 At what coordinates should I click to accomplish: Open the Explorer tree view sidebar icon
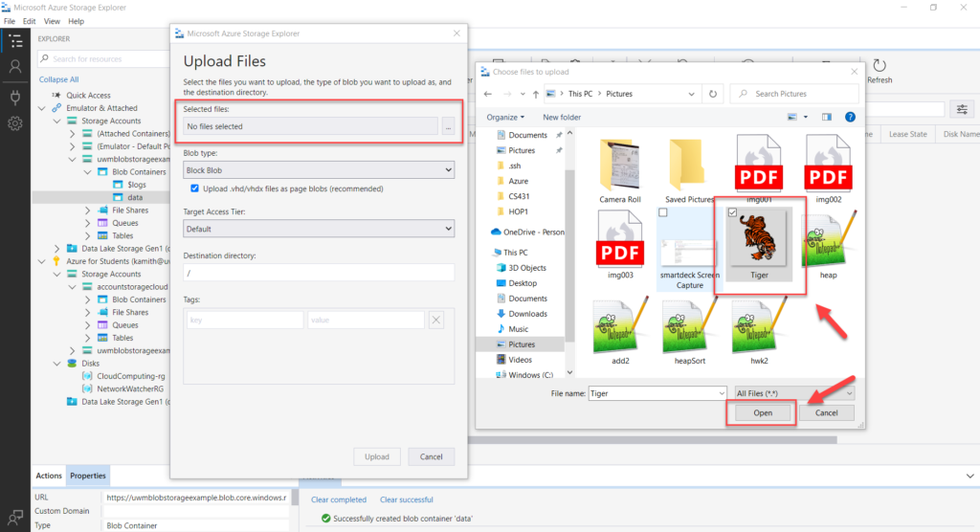click(x=15, y=41)
